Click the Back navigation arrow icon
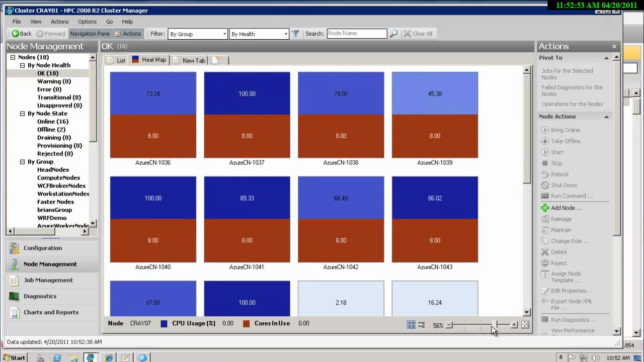This screenshot has height=362, width=644. (x=15, y=34)
